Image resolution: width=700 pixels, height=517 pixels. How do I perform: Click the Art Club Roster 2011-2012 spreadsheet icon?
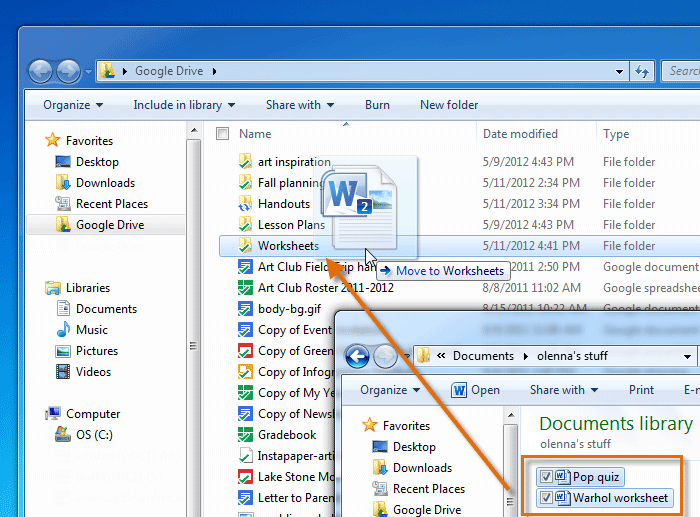click(x=245, y=288)
